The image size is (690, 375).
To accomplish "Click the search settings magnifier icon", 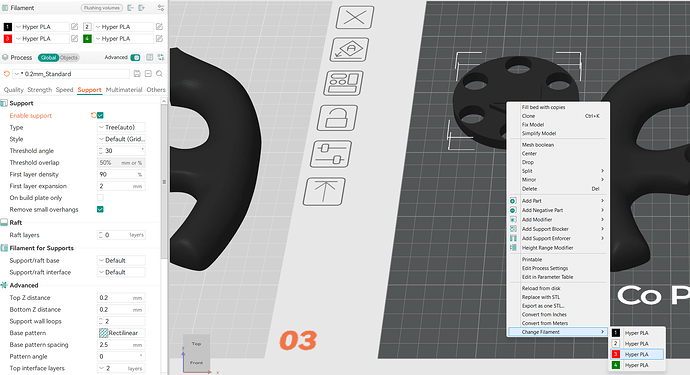I will 159,74.
